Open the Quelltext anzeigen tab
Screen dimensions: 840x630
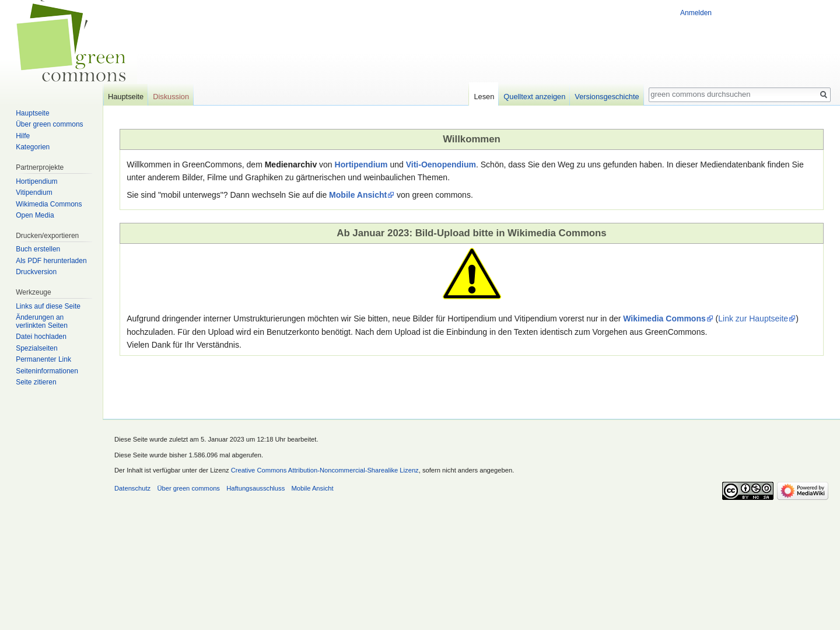pos(534,97)
